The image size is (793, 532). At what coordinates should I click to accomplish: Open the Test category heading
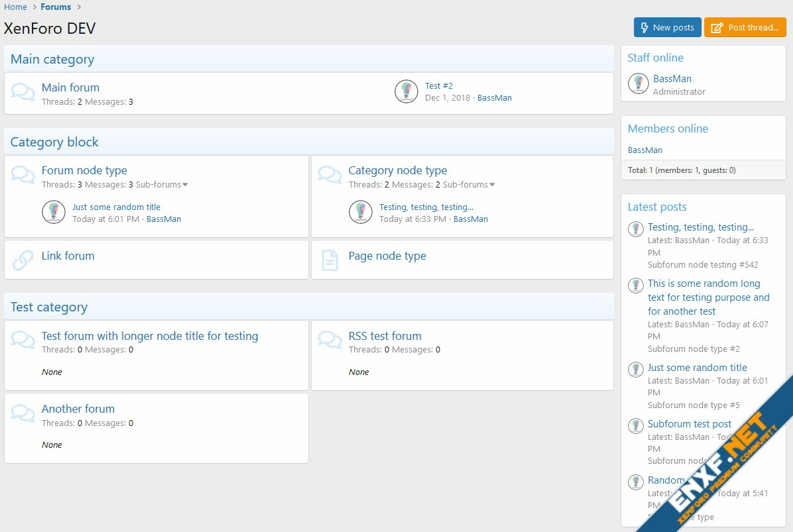click(x=49, y=307)
